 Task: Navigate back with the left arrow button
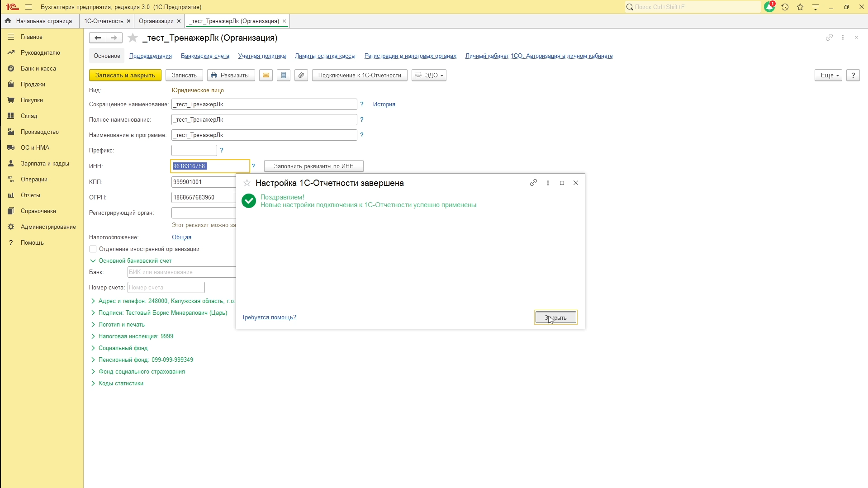[98, 38]
